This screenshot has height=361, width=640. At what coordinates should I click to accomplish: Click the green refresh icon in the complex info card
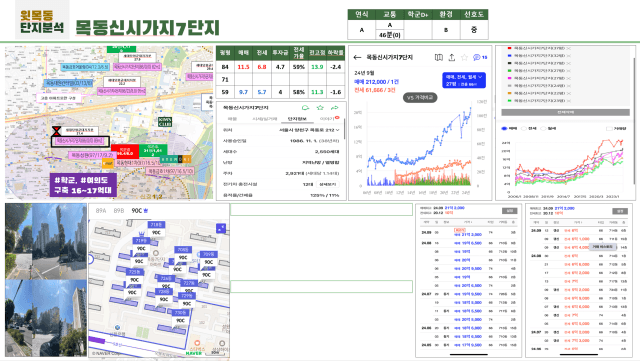[x=305, y=108]
